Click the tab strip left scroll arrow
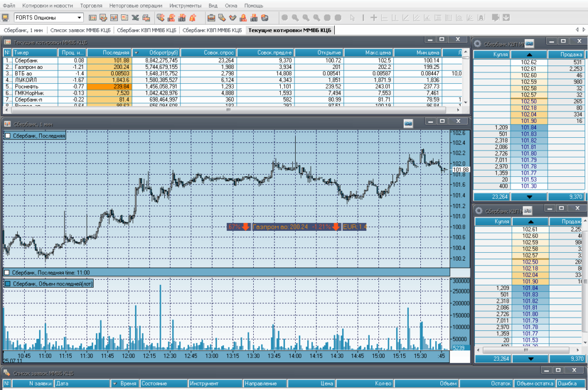 pos(577,30)
